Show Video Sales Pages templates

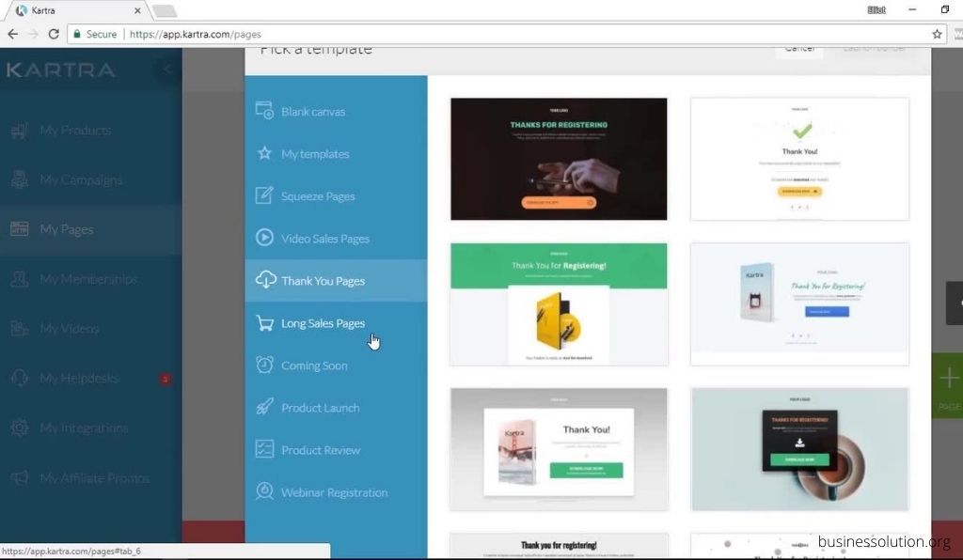pyautogui.click(x=336, y=239)
